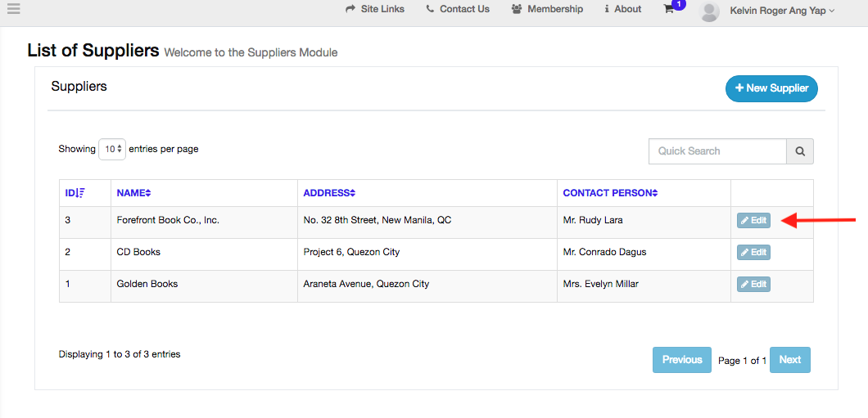This screenshot has height=418, width=868.
Task: Sort table by Name column
Action: tap(133, 193)
